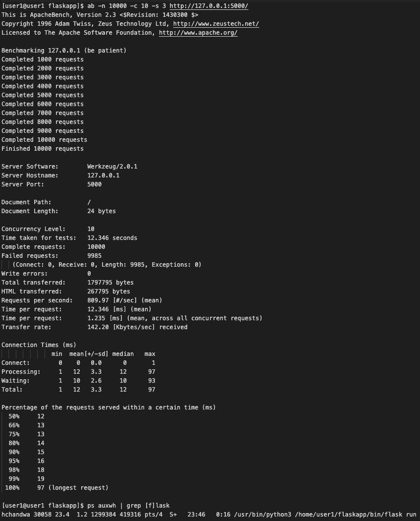Click the Requests per second value 809.97
The image size is (420, 521).
[98, 300]
